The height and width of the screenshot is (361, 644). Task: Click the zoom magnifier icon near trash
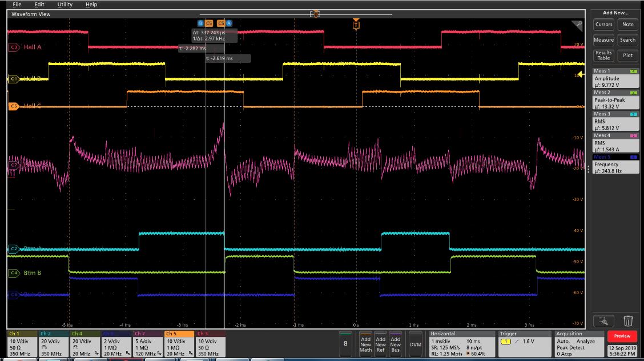603,321
